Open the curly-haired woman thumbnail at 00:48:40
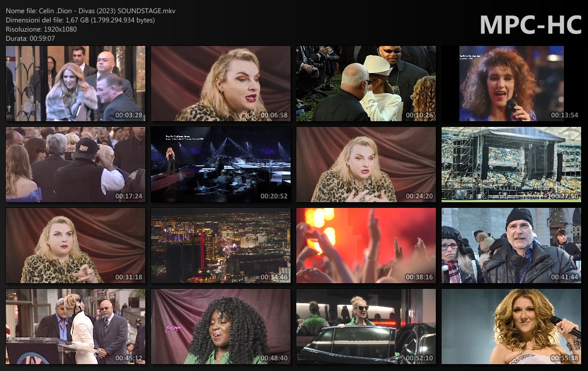 220,326
